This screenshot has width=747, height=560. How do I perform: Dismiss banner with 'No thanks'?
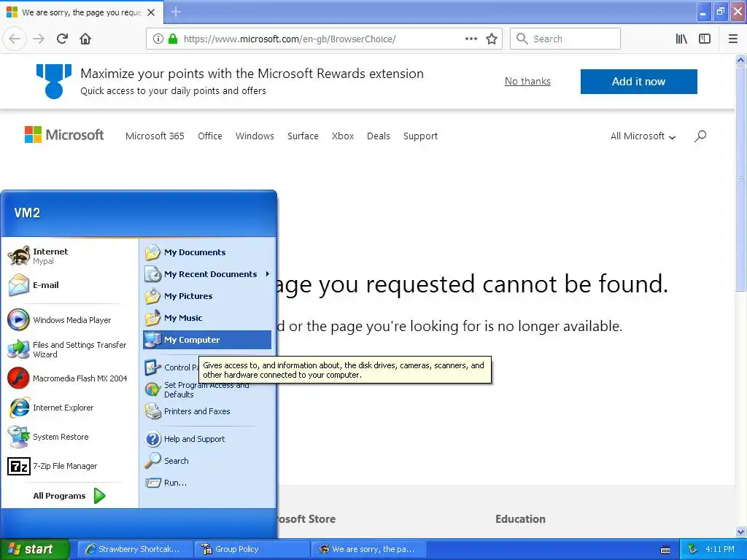[527, 82]
